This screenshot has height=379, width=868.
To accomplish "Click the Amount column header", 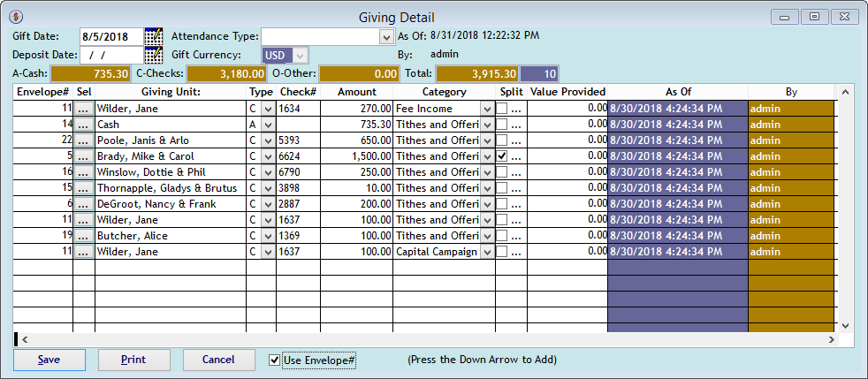I will (356, 93).
